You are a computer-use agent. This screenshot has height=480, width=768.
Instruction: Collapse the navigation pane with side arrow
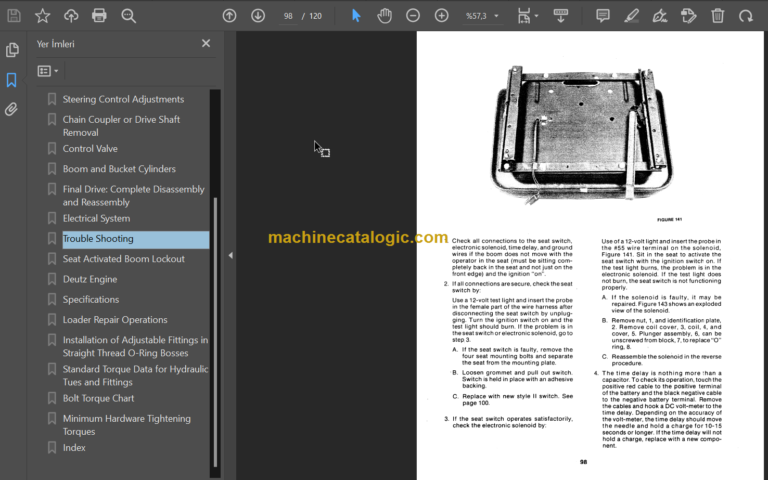pos(230,255)
